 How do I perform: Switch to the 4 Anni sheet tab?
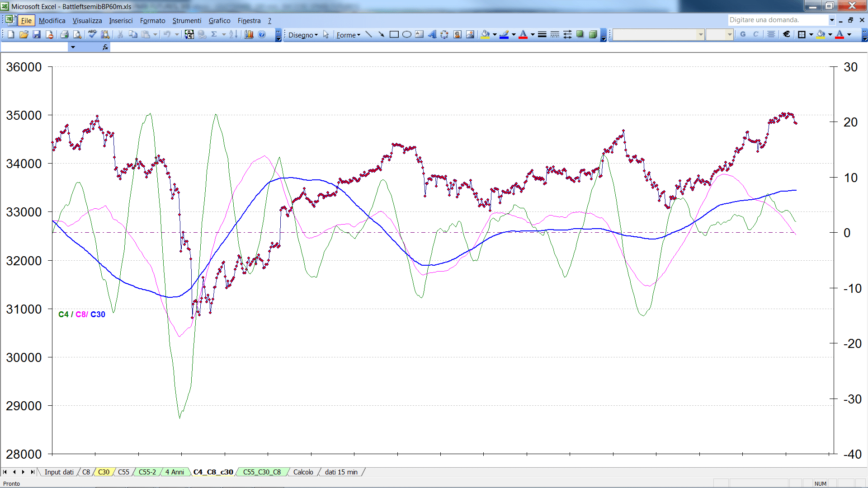175,472
